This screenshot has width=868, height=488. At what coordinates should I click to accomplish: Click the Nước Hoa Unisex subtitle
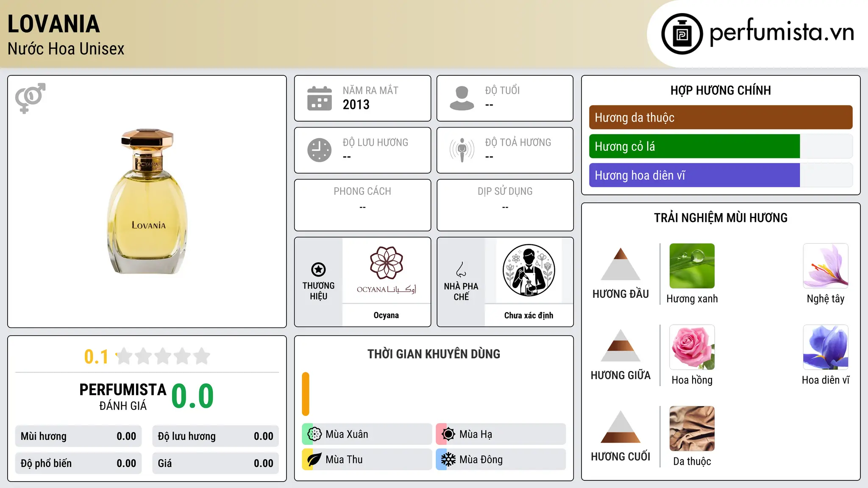(x=66, y=49)
